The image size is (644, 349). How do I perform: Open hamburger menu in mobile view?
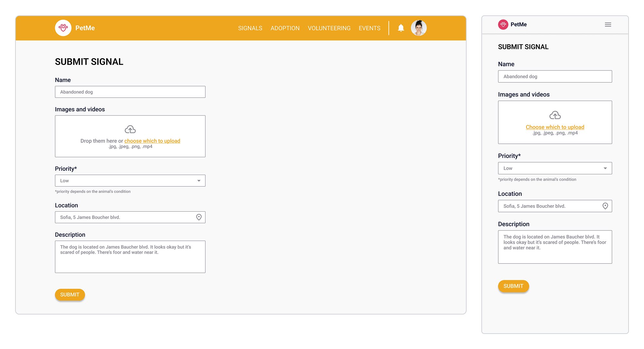(608, 24)
